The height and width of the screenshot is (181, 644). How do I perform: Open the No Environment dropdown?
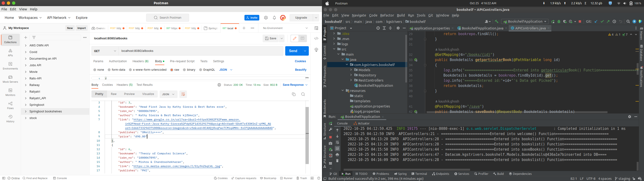coord(285,28)
